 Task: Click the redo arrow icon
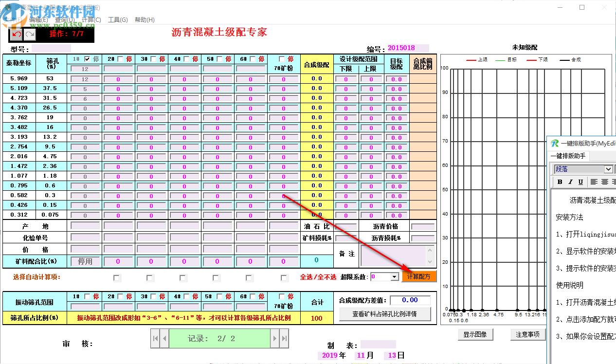point(30,34)
